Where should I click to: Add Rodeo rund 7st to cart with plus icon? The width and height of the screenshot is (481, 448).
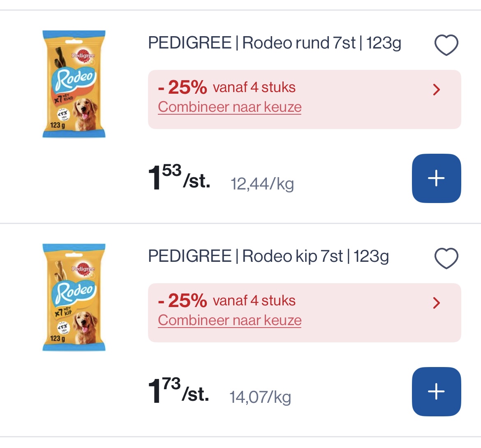click(436, 178)
